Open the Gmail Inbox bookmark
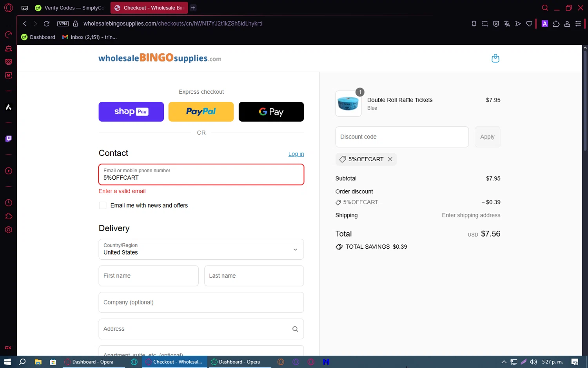The image size is (588, 368). [90, 37]
